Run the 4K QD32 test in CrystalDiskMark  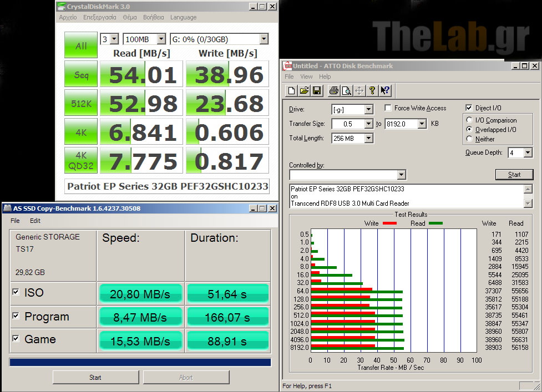click(x=81, y=161)
